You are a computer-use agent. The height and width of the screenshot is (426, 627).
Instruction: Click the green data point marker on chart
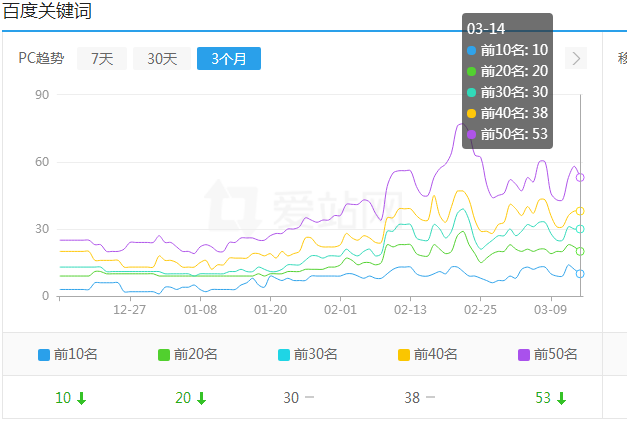pos(580,251)
